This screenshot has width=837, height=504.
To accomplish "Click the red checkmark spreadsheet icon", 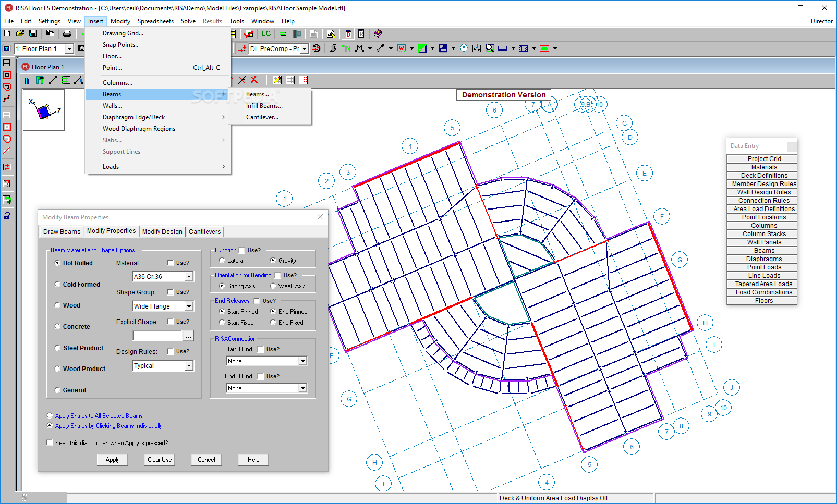I will pyautogui.click(x=249, y=34).
